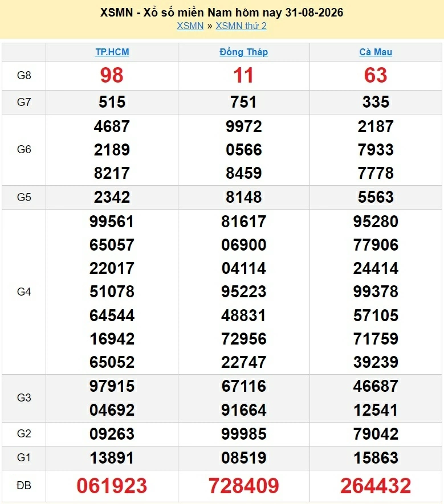Open the Cà Mau province link
The height and width of the screenshot is (504, 444).
(376, 52)
